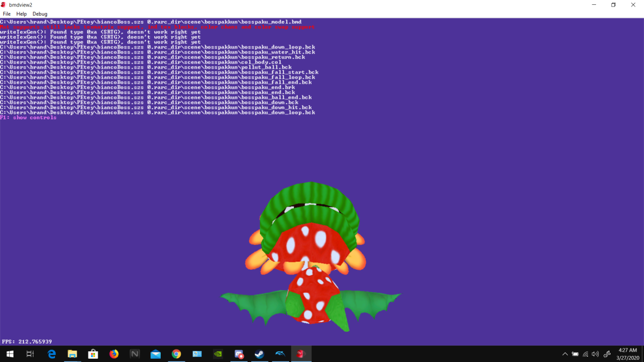Show hidden system tray icons
Viewport: 644px width, 362px height.
(x=565, y=354)
